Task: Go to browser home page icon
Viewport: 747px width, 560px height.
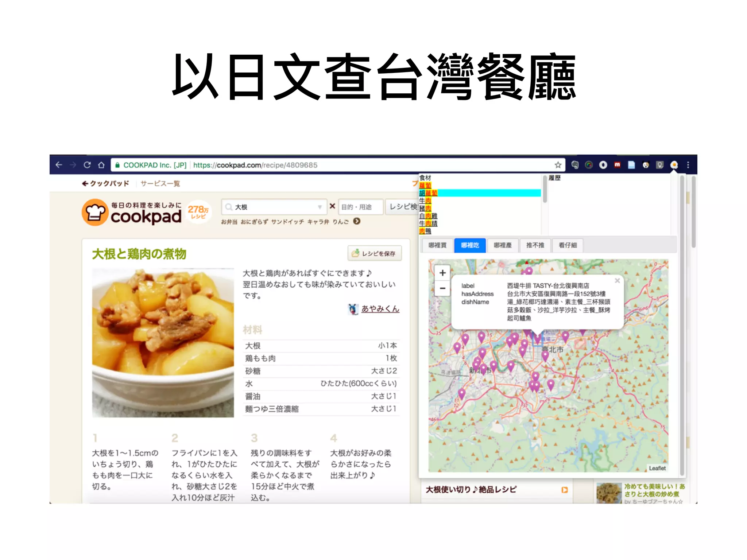Action: [101, 165]
